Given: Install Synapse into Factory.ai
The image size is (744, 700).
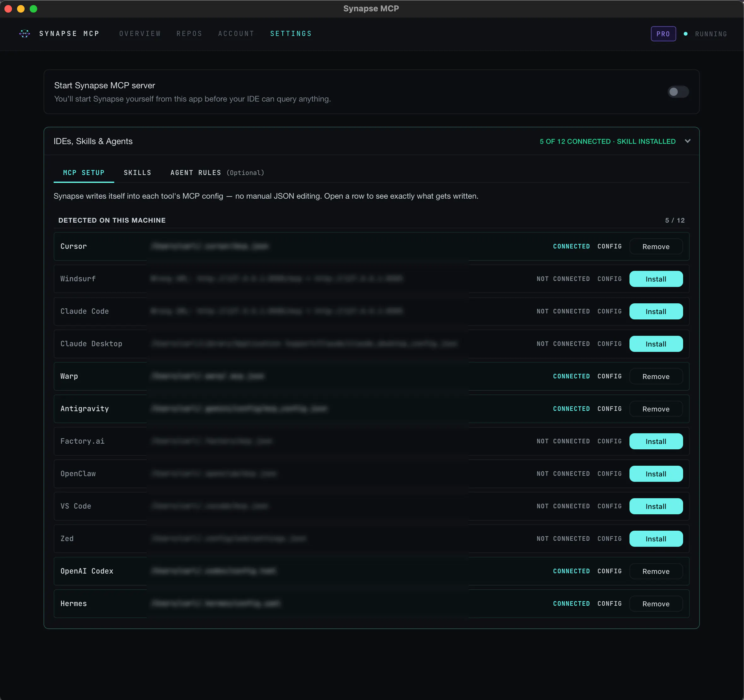Looking at the screenshot, I should 656,442.
